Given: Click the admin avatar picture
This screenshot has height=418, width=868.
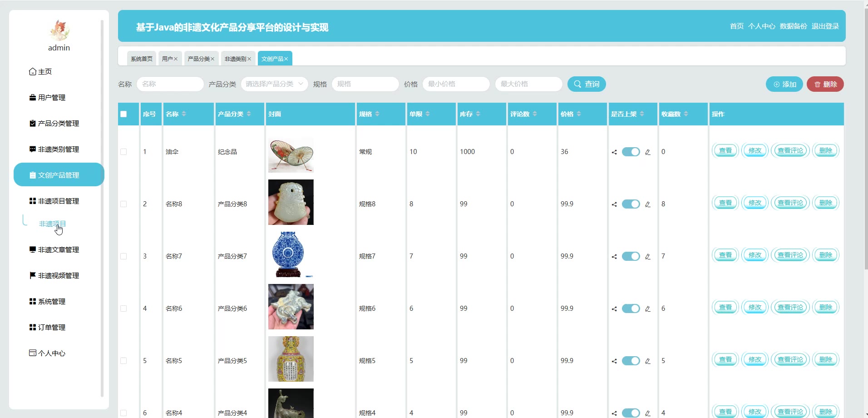Looking at the screenshot, I should tap(59, 30).
